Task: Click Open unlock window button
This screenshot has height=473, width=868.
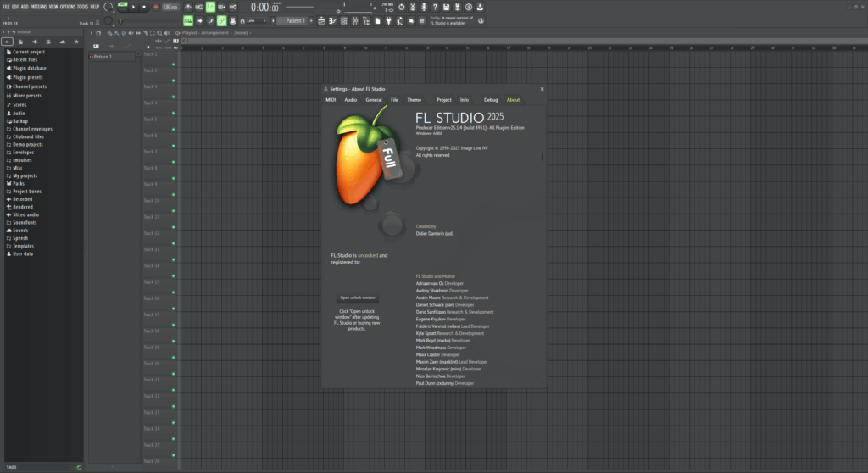Action: click(x=358, y=298)
